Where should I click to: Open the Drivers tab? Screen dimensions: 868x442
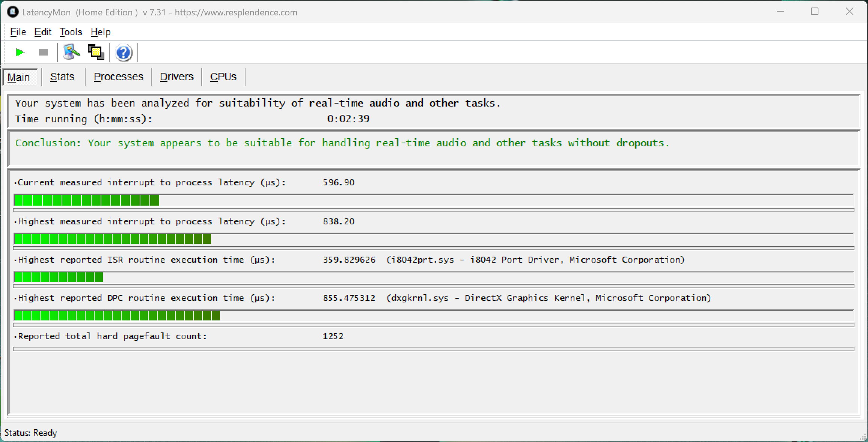(176, 77)
